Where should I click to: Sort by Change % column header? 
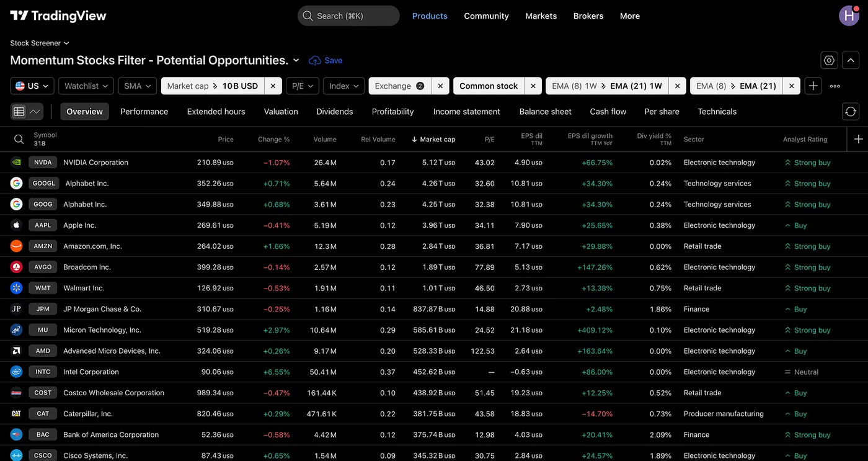pos(274,139)
